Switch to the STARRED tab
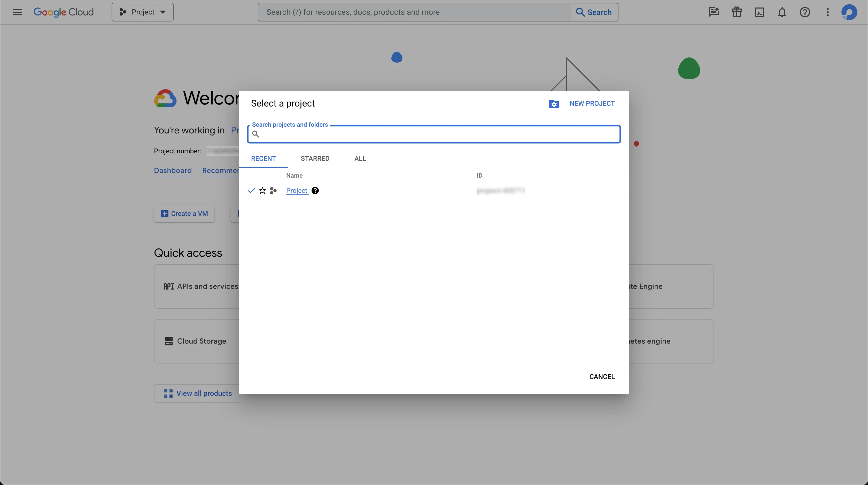Image resolution: width=868 pixels, height=485 pixels. [x=315, y=158]
